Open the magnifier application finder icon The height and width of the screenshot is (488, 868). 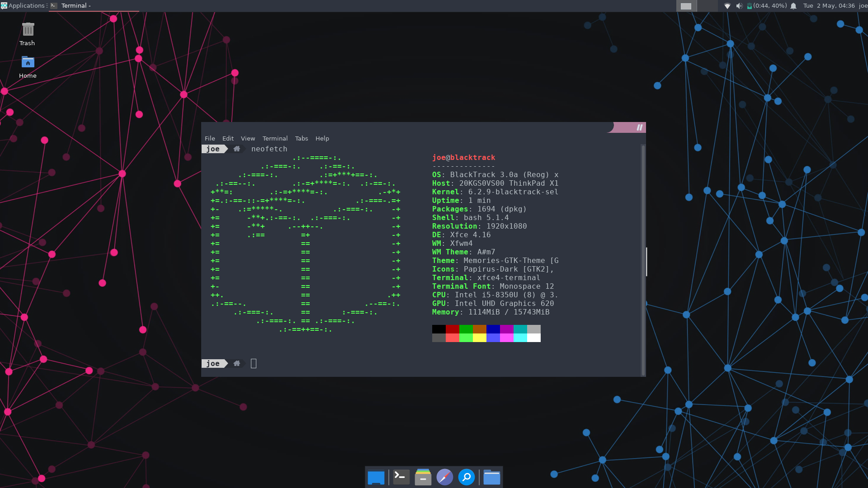click(466, 477)
